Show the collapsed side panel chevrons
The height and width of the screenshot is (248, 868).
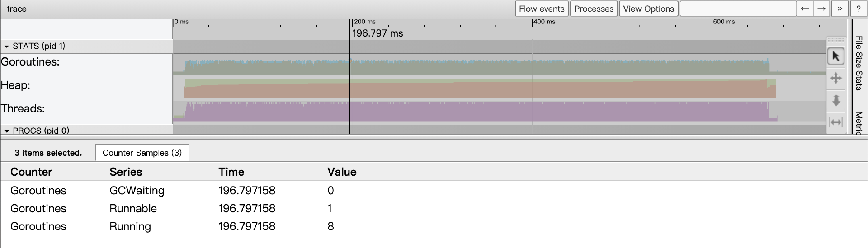tap(840, 9)
